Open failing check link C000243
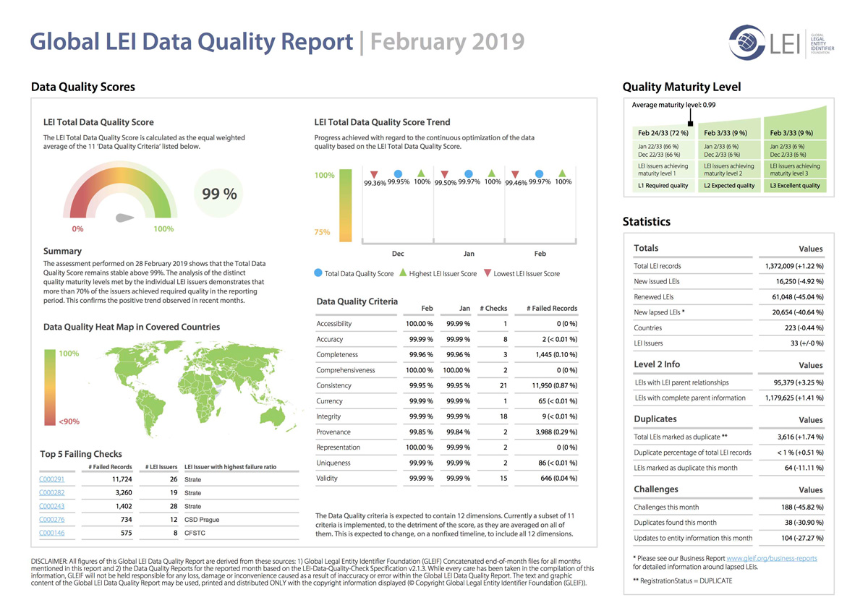The image size is (868, 613). click(x=52, y=506)
